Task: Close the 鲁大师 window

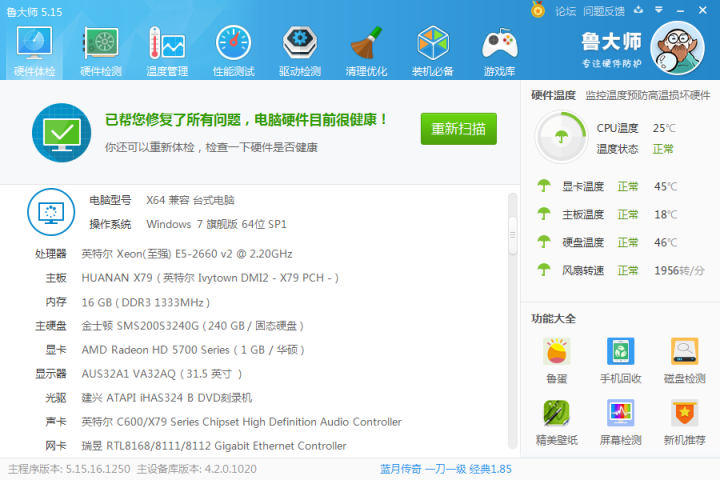Action: tap(703, 10)
